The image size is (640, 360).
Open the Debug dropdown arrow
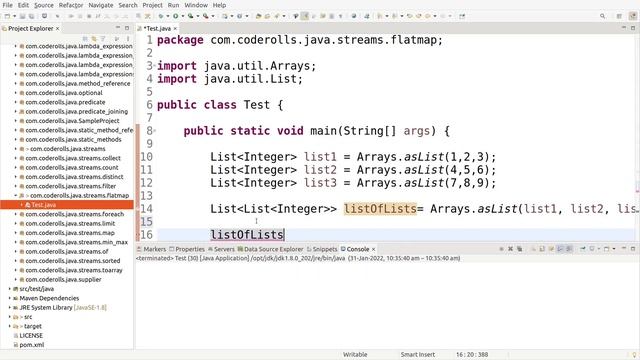tap(167, 16)
